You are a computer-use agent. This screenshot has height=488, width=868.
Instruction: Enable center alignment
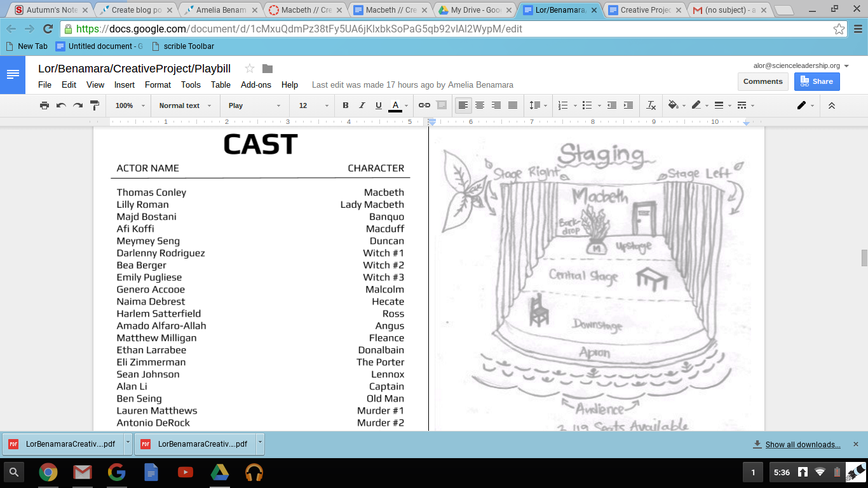tap(480, 105)
